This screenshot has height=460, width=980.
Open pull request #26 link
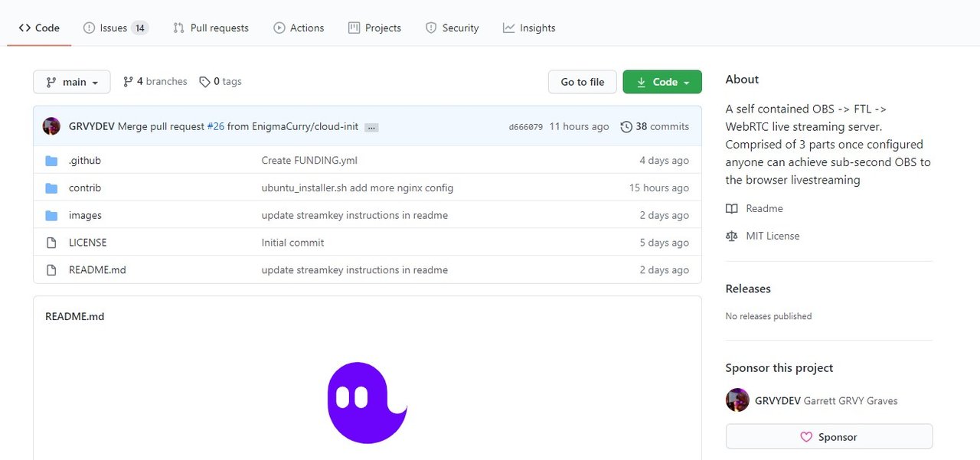pyautogui.click(x=216, y=126)
